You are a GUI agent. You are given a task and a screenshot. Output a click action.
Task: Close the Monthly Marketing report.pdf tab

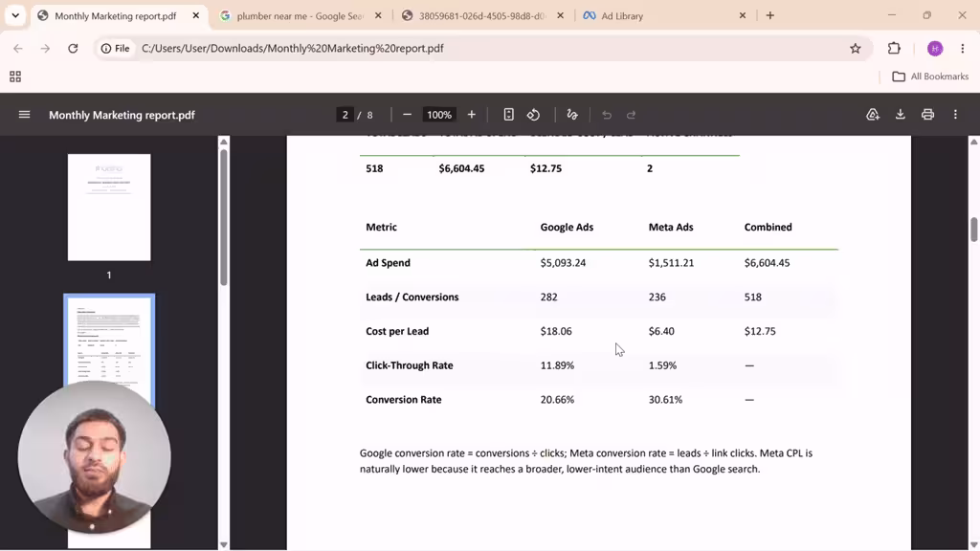pos(195,15)
